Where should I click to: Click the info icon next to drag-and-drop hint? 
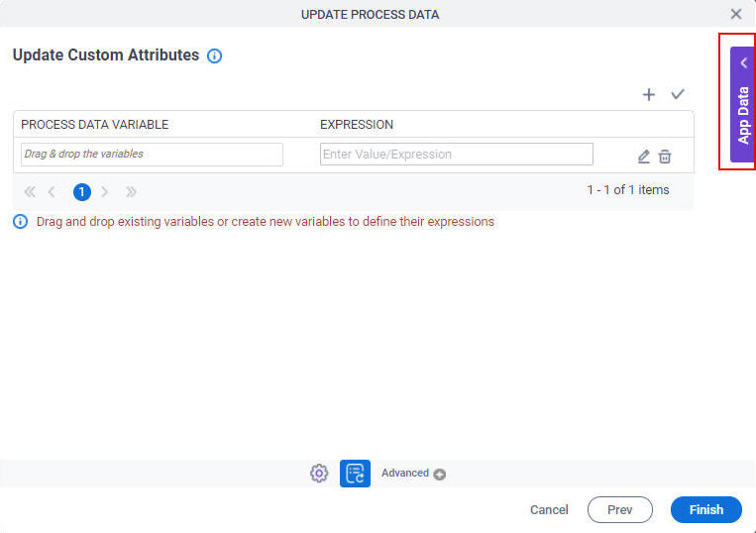(20, 222)
